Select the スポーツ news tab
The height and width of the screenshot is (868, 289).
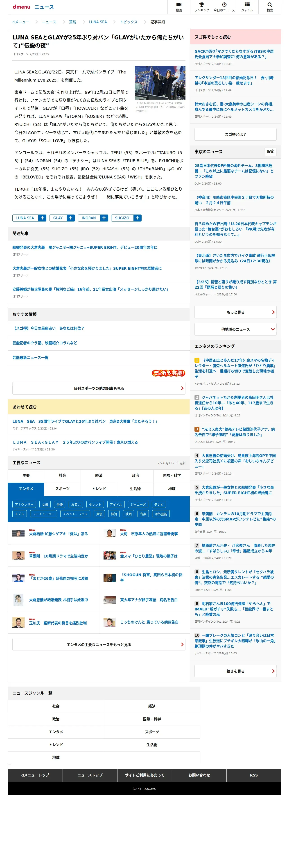coord(62,489)
